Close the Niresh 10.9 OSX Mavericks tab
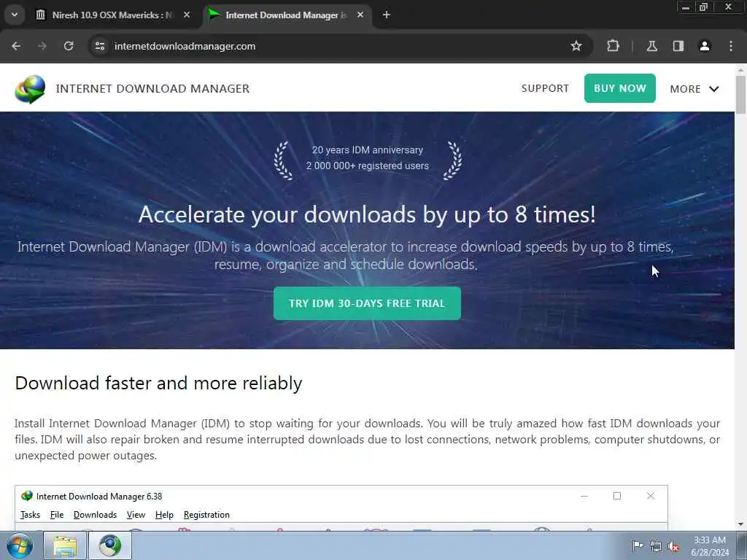The height and width of the screenshot is (560, 747). 187,15
